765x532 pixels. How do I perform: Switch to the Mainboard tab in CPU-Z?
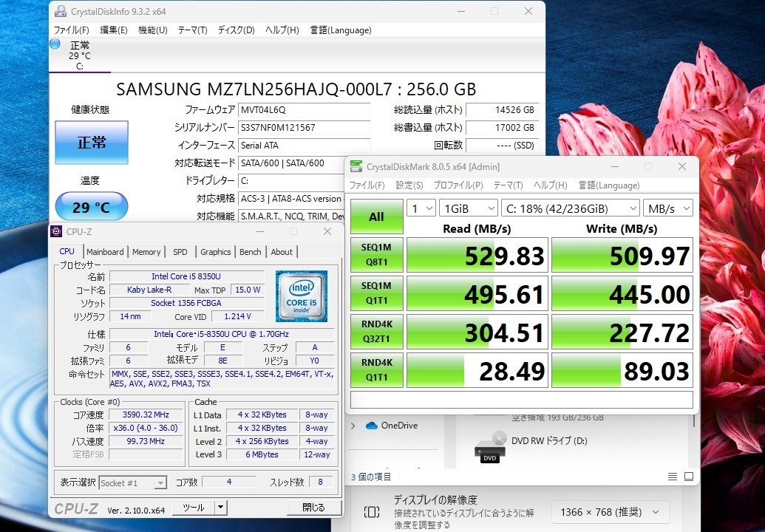105,252
